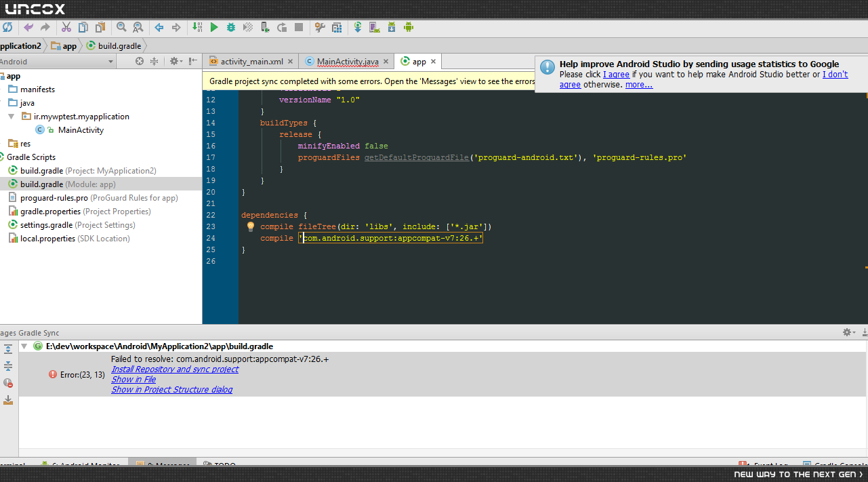Image resolution: width=868 pixels, height=482 pixels.
Task: Click the export messages icon in Messages panel
Action: (x=8, y=400)
